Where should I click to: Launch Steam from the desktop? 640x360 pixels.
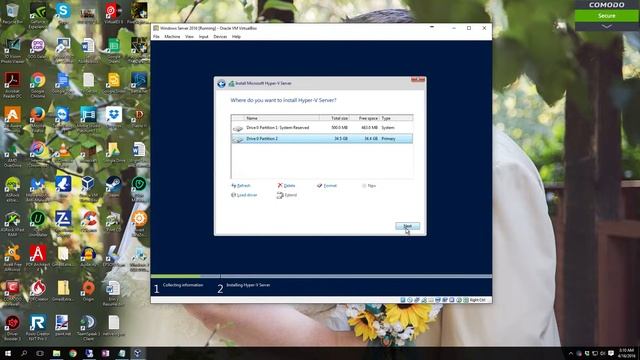click(x=113, y=187)
